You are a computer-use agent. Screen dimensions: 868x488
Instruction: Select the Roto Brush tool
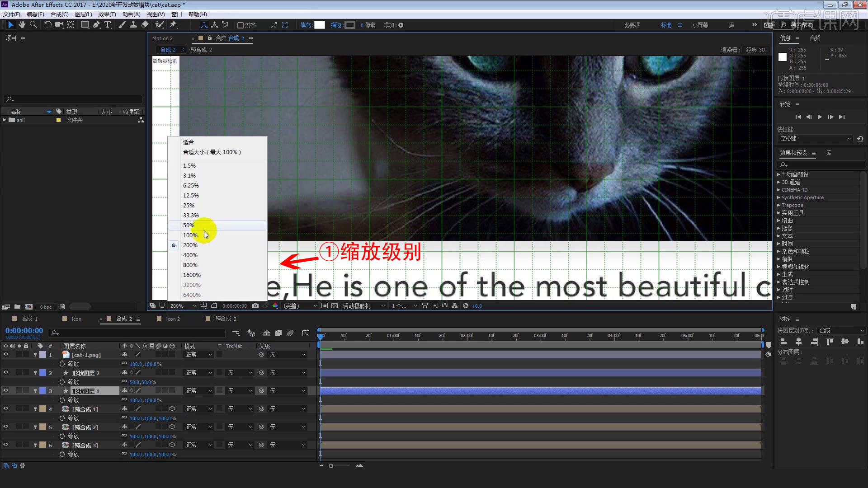pos(159,25)
